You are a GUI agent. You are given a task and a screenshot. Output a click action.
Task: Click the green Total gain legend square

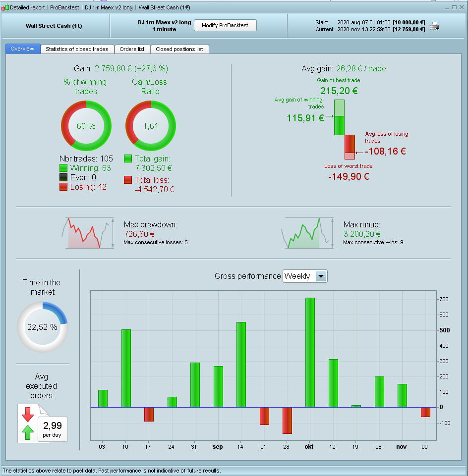[128, 159]
